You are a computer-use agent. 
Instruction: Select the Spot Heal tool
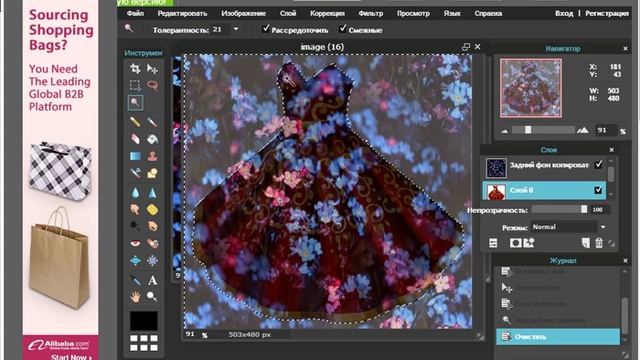(x=152, y=243)
